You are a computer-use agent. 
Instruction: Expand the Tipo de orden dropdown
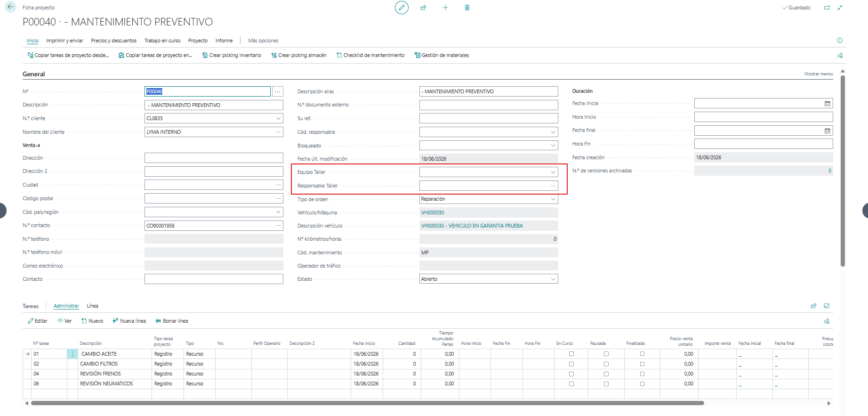pyautogui.click(x=554, y=199)
